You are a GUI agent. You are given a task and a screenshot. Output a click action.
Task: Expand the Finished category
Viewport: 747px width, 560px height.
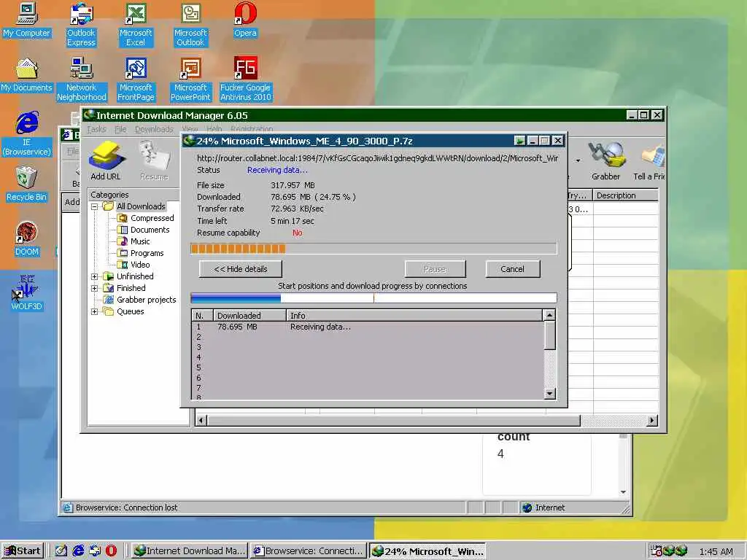[94, 288]
